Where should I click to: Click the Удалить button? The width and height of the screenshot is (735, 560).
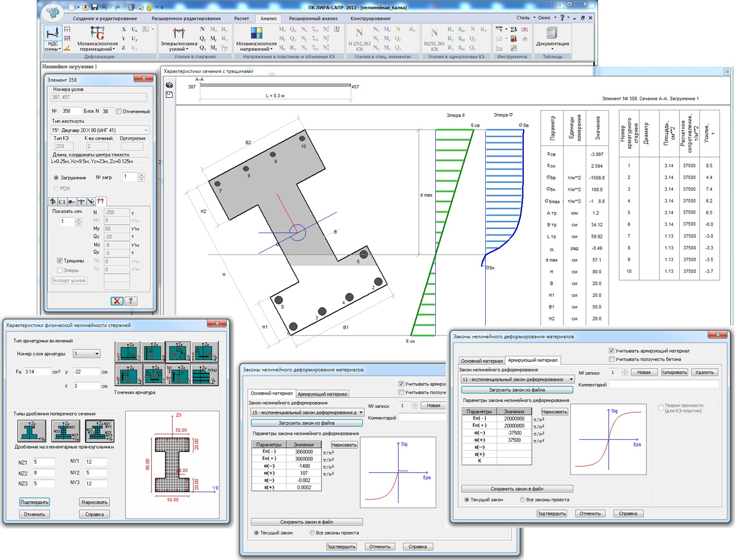pyautogui.click(x=705, y=372)
